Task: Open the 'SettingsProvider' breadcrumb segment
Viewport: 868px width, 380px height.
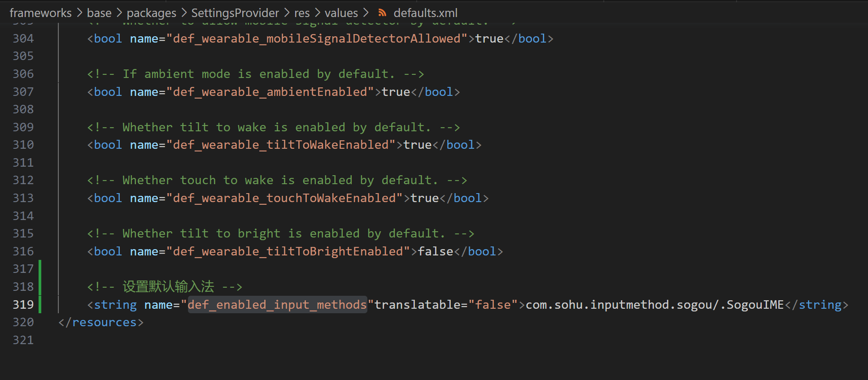Action: (x=235, y=13)
